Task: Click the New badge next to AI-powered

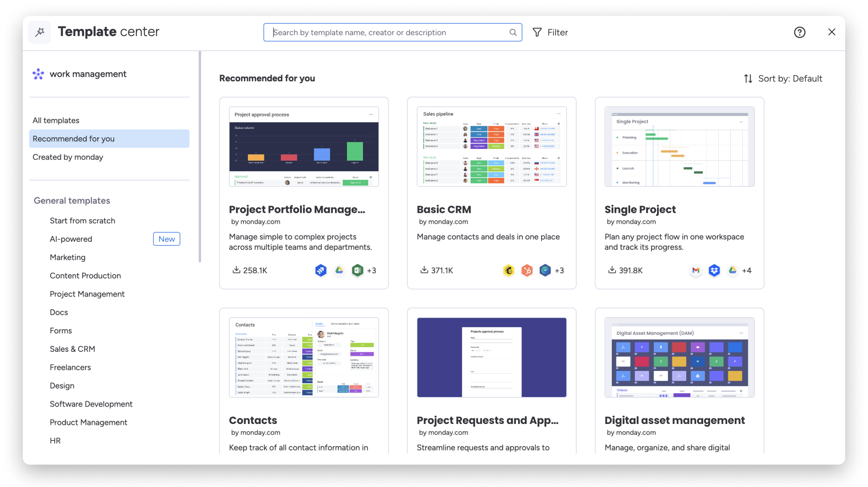Action: pyautogui.click(x=167, y=239)
